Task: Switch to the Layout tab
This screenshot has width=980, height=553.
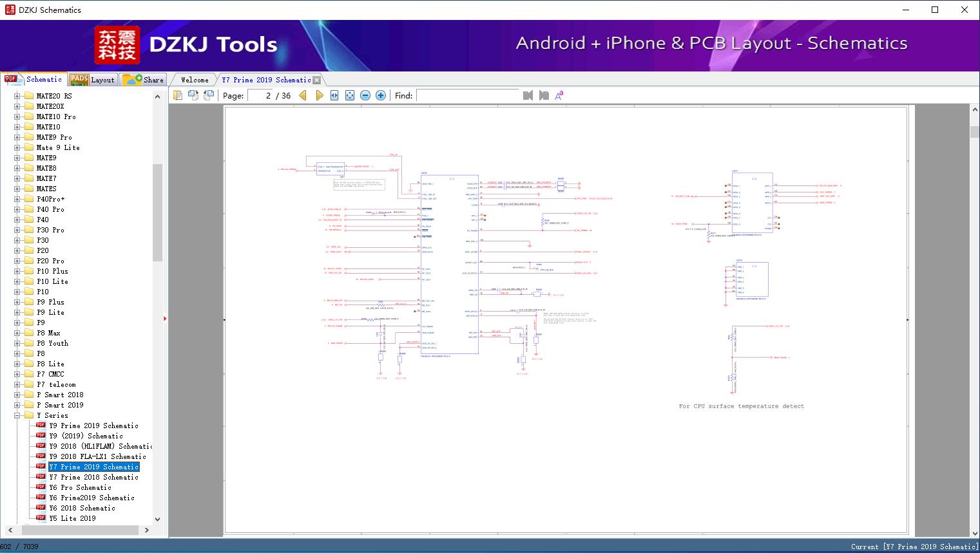Action: [92, 80]
